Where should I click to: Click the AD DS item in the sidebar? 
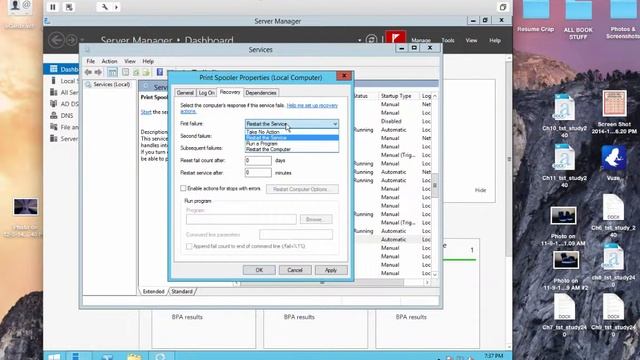tap(69, 104)
